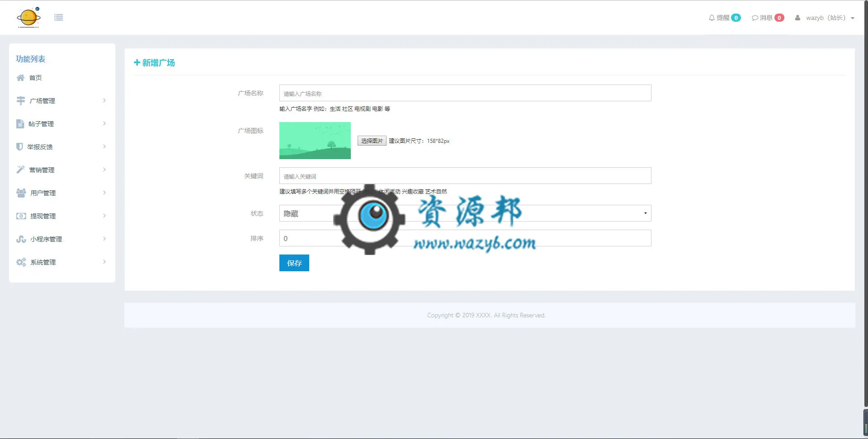Expand the 帖子管理 chevron

coord(104,123)
